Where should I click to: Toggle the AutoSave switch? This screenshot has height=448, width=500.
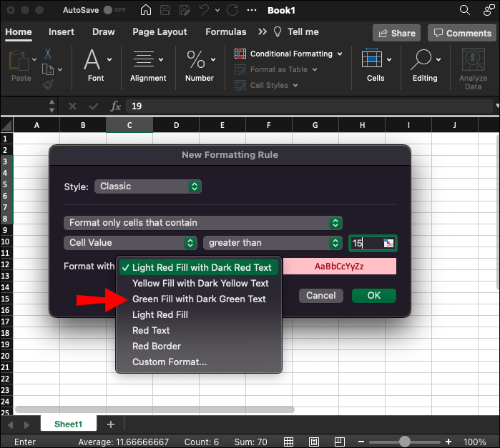pos(117,11)
